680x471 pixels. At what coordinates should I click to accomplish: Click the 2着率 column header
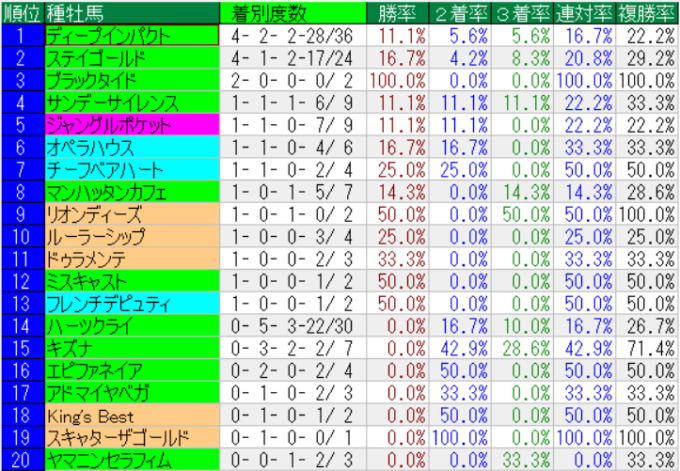tap(462, 13)
